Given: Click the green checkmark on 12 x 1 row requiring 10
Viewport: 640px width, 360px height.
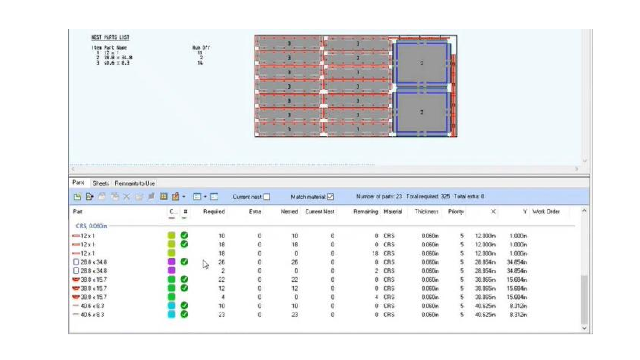Looking at the screenshot, I should pyautogui.click(x=184, y=236).
